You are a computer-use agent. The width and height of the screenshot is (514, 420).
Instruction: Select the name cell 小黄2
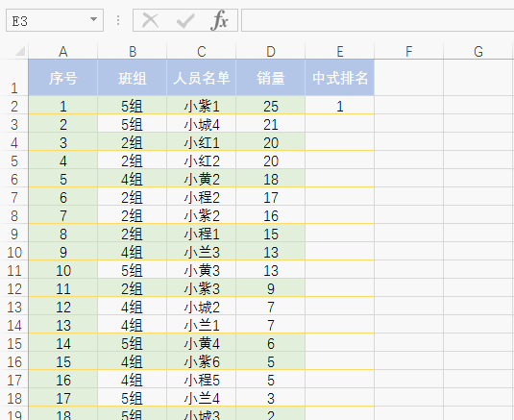coord(201,178)
